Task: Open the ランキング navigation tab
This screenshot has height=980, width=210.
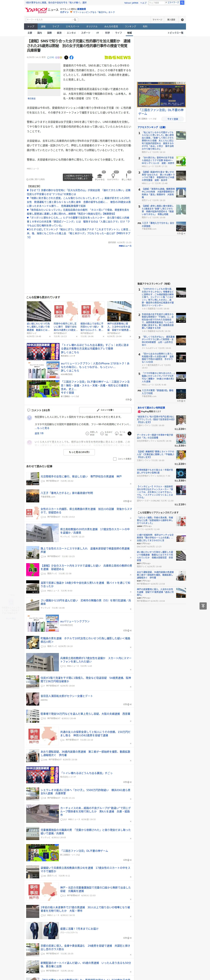Action: click(130, 27)
